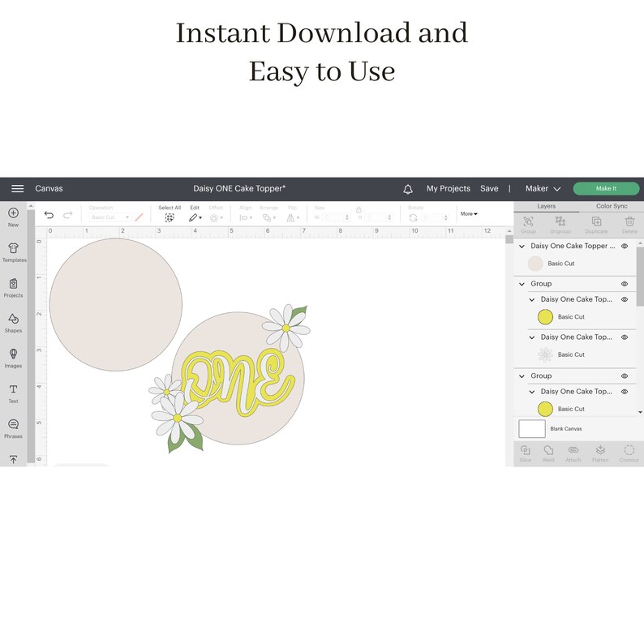Click the Delete layer icon
The image size is (644, 644).
[x=629, y=221]
